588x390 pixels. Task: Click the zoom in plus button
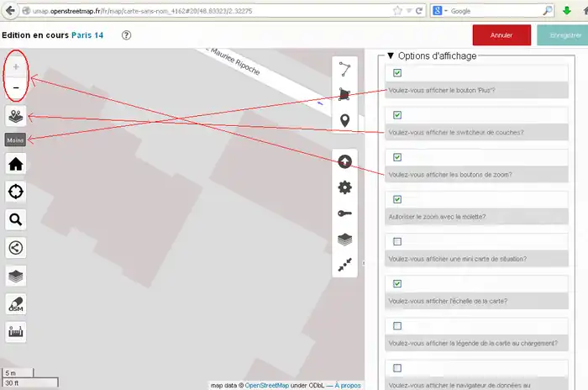click(x=16, y=66)
